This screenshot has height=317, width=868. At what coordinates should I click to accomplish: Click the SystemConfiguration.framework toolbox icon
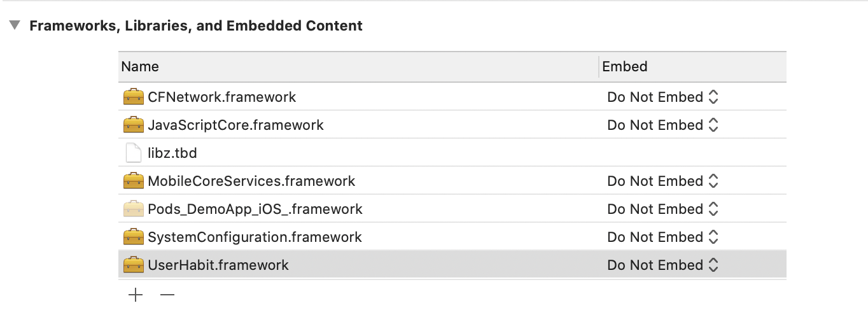tap(133, 237)
